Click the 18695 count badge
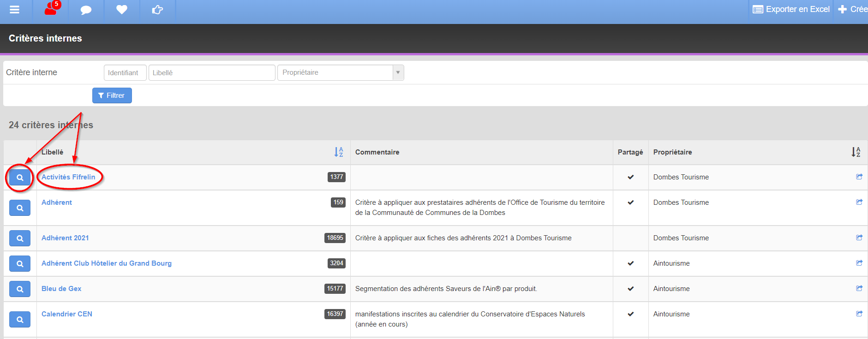Viewport: 868px width, 339px height. 335,238
